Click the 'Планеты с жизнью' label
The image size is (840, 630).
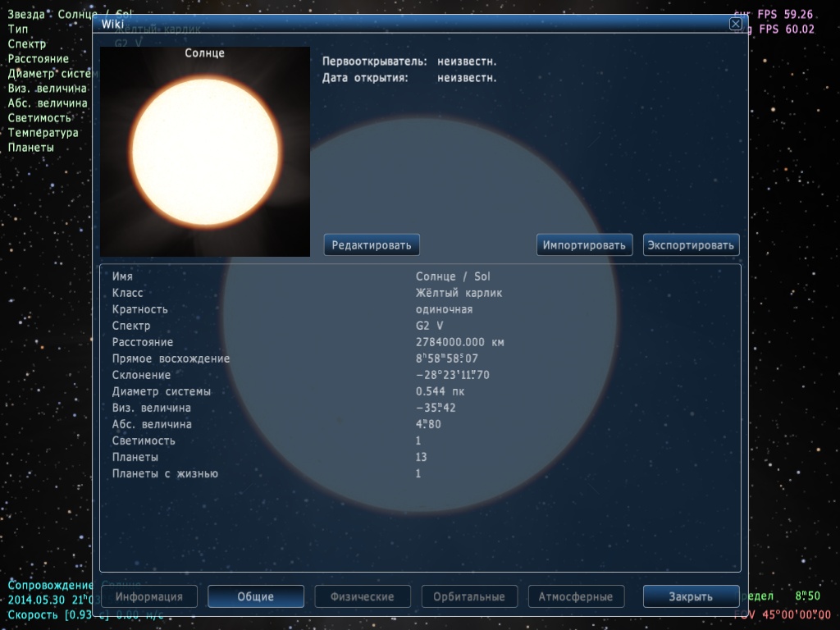click(x=165, y=473)
